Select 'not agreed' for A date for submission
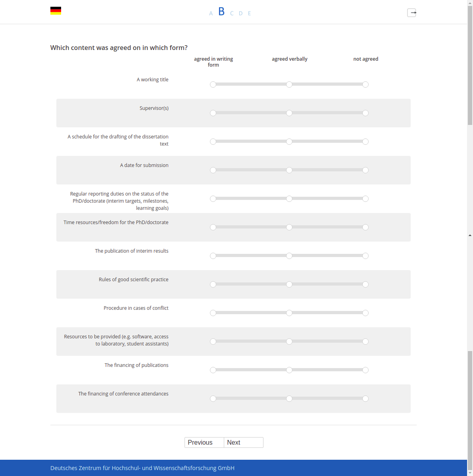The height and width of the screenshot is (476, 473). pos(365,170)
